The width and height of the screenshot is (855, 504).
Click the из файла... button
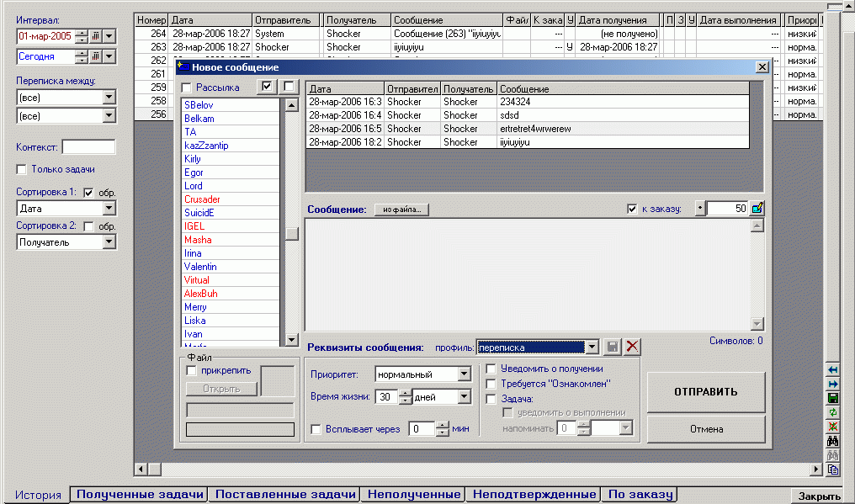tap(402, 210)
